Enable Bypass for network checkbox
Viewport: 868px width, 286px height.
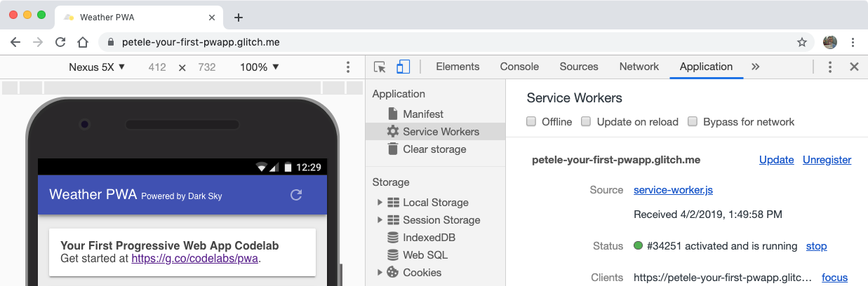click(693, 122)
